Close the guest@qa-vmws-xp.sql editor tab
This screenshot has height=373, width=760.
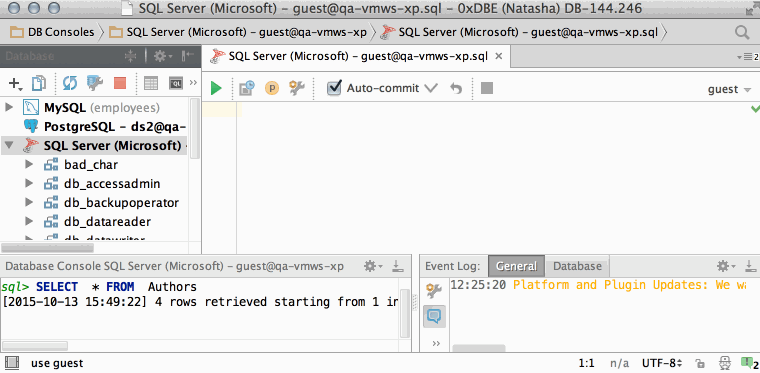(499, 56)
